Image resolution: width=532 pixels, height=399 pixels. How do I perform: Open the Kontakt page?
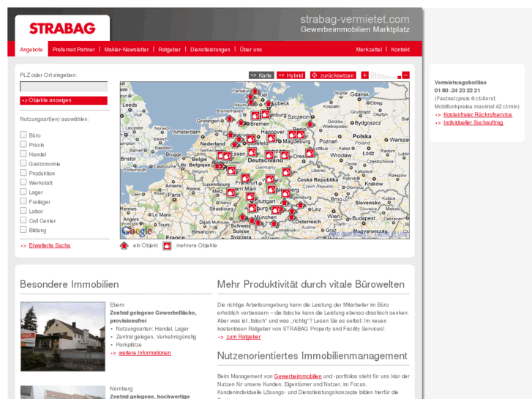pyautogui.click(x=400, y=50)
